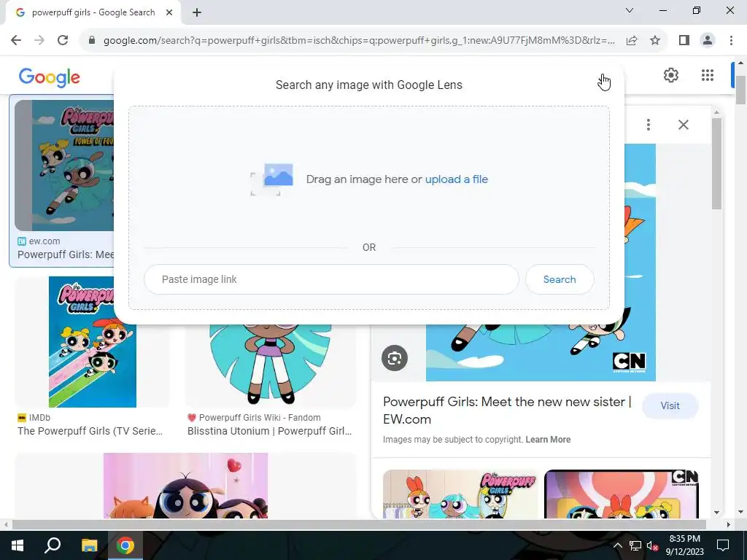The image size is (747, 560).
Task: Click the Search button in Lens dialog
Action: pos(560,279)
